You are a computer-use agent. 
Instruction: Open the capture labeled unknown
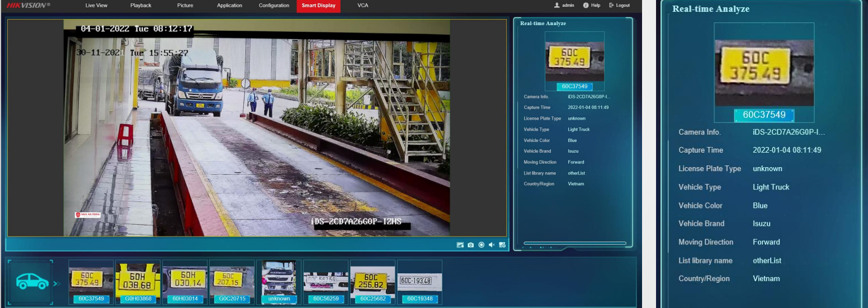(x=279, y=281)
